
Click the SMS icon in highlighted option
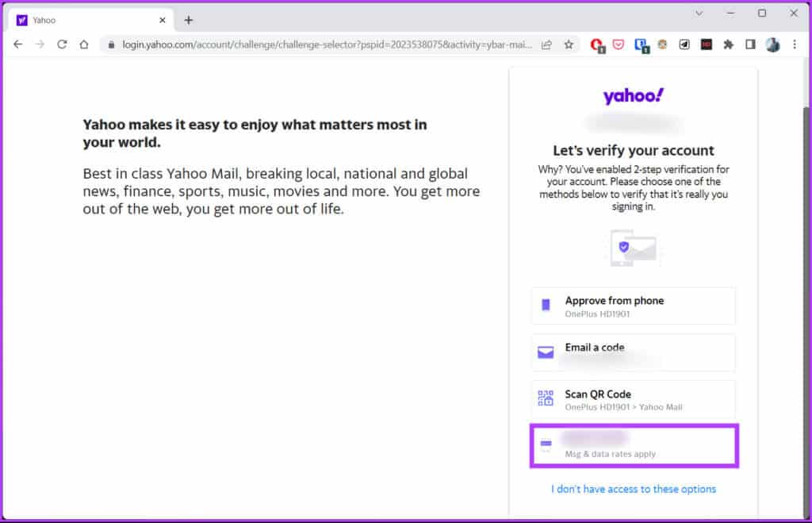(x=546, y=444)
